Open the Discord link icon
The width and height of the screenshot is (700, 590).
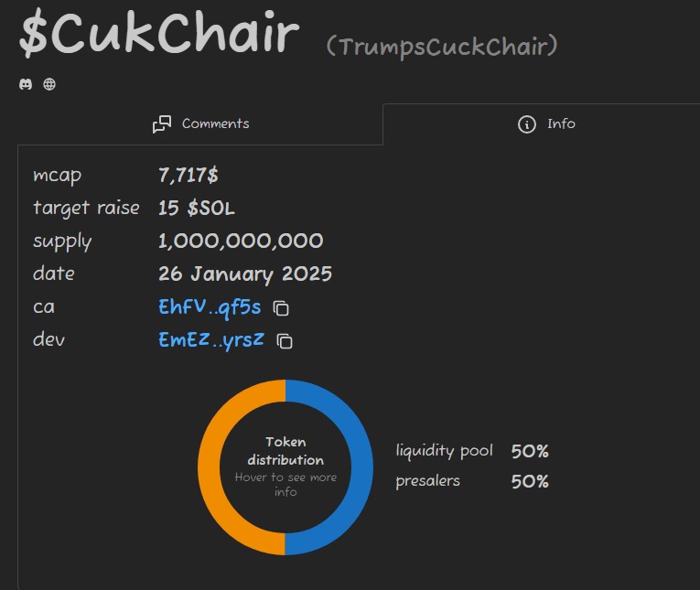(x=26, y=84)
